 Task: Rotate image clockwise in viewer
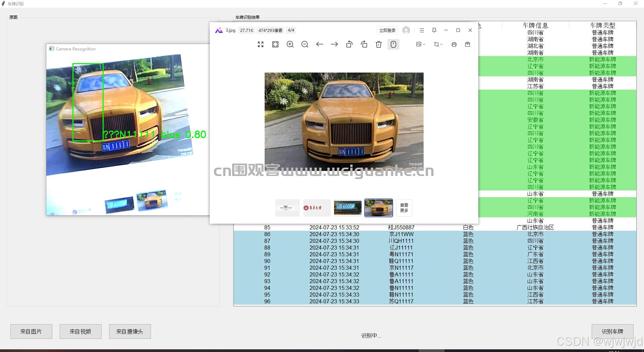[x=364, y=44]
